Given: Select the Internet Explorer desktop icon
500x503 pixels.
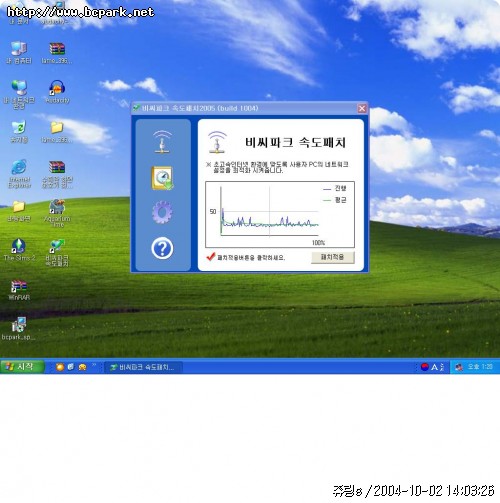Looking at the screenshot, I should tap(19, 174).
